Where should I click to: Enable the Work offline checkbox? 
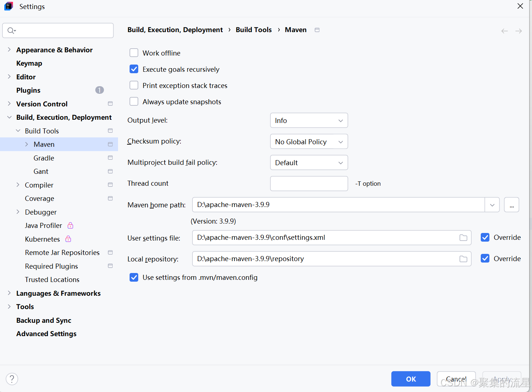(x=134, y=53)
